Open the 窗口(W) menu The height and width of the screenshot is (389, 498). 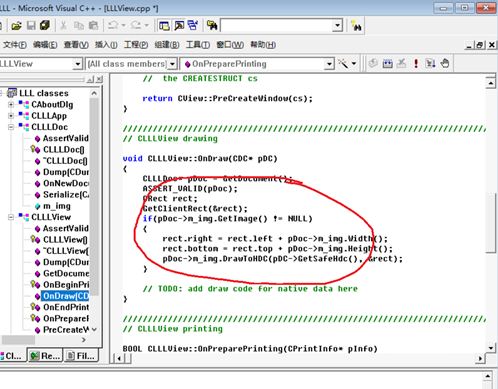[230, 45]
